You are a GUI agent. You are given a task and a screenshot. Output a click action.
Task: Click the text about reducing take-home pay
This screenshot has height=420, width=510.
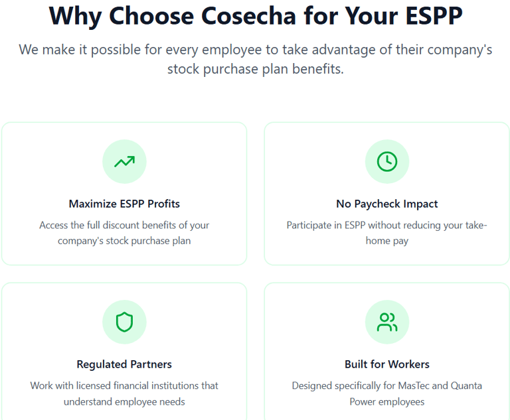tap(386, 233)
